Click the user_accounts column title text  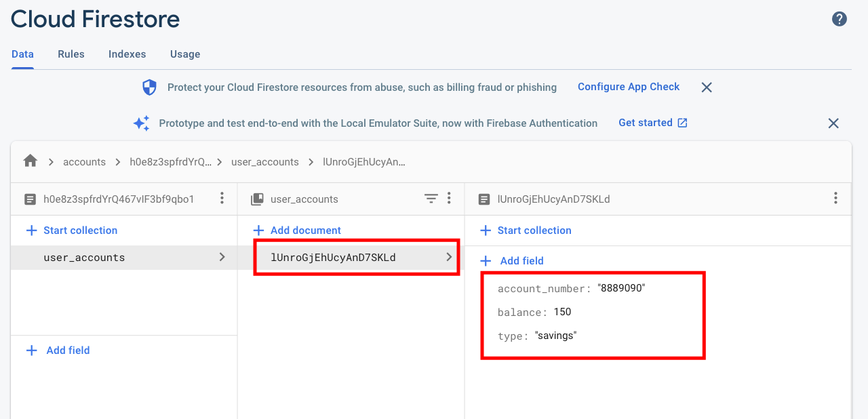click(304, 199)
